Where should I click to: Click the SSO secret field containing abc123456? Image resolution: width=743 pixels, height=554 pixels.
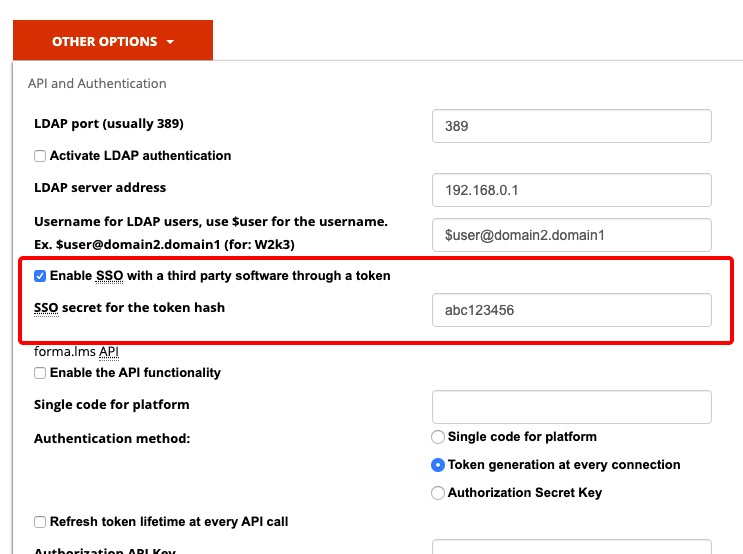tap(571, 310)
